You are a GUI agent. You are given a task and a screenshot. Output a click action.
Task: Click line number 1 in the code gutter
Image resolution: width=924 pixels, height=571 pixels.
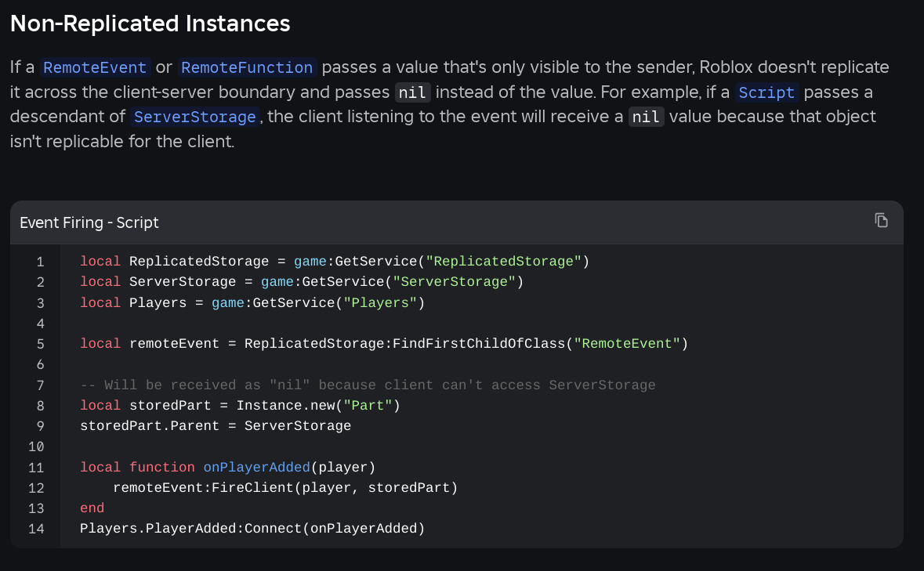pyautogui.click(x=40, y=262)
